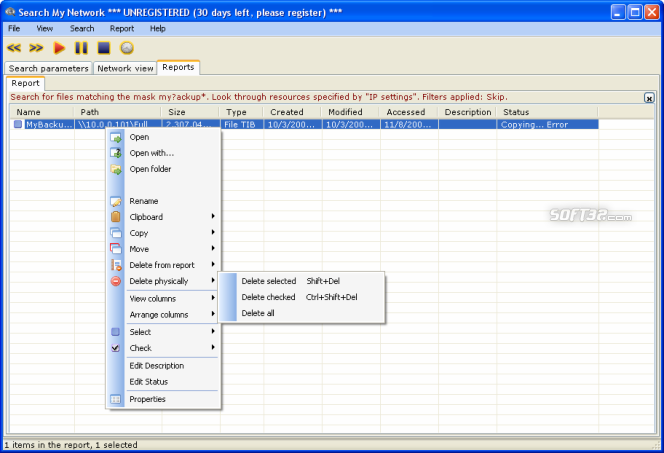This screenshot has height=453, width=664.
Task: Sort by the Created column header
Action: tap(293, 112)
